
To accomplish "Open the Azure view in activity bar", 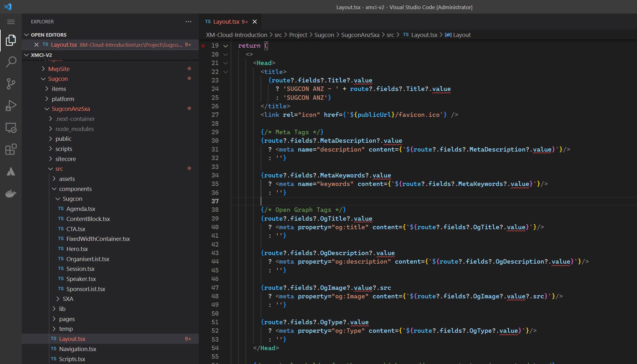I will [11, 171].
